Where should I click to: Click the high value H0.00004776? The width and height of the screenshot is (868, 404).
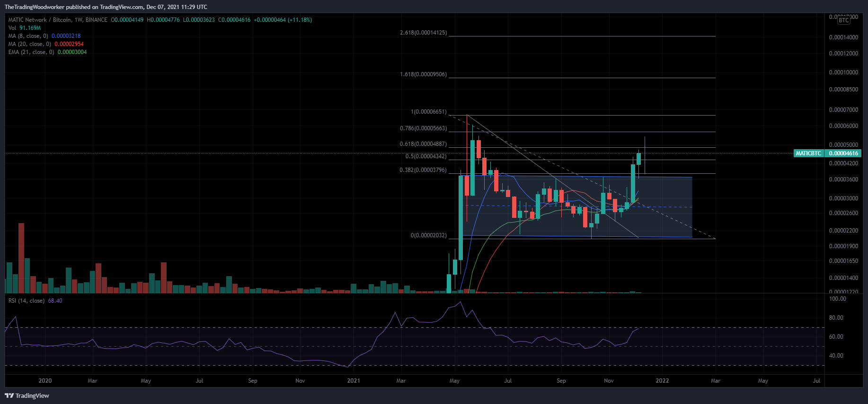pyautogui.click(x=163, y=20)
